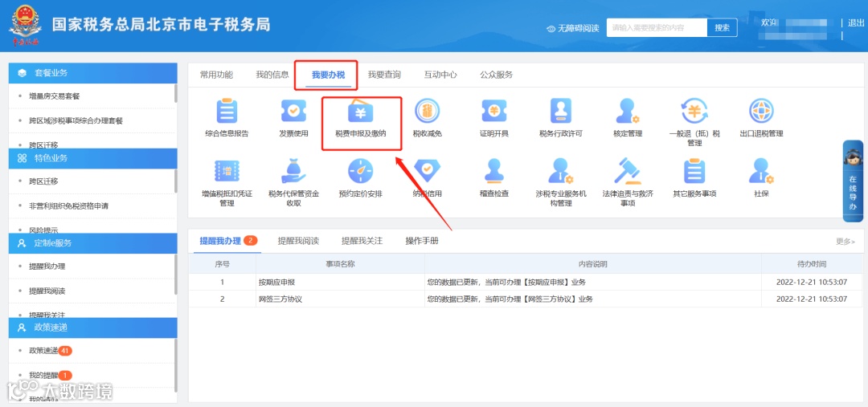The width and height of the screenshot is (868, 407).
Task: Click the 事项名称 column header
Action: pos(340,264)
